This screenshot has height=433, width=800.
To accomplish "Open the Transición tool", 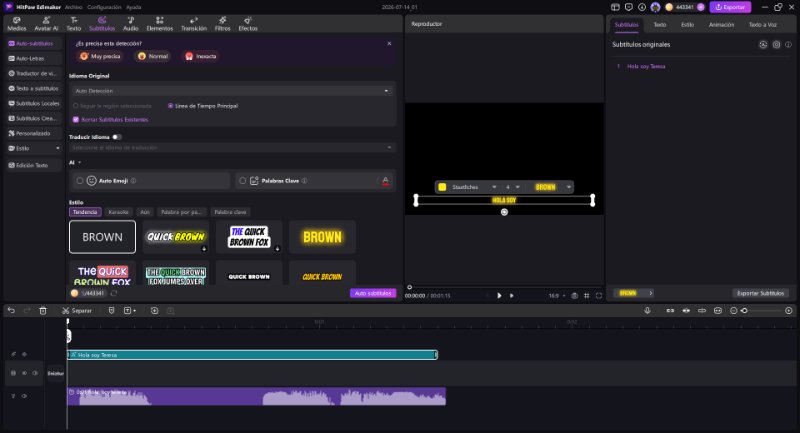I will tap(194, 23).
